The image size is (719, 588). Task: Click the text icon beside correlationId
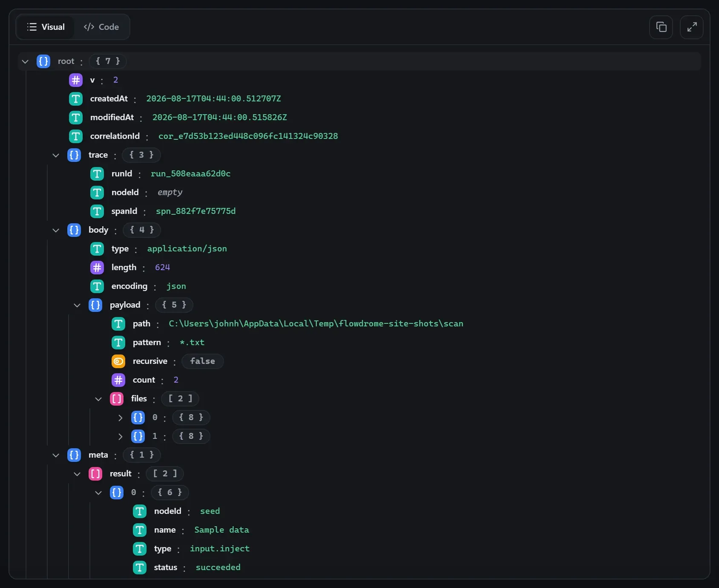tap(76, 136)
